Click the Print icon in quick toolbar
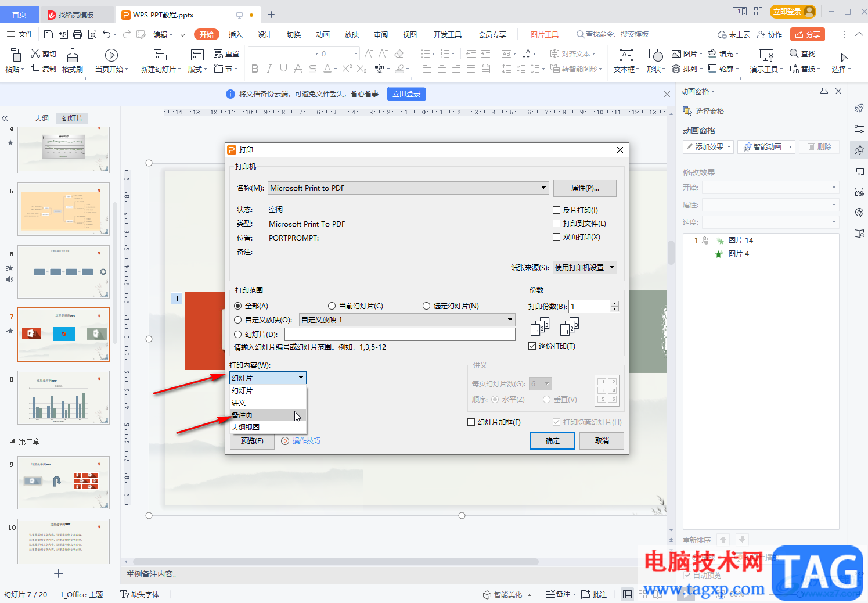Screen dimensions: 868x603 tap(78, 34)
